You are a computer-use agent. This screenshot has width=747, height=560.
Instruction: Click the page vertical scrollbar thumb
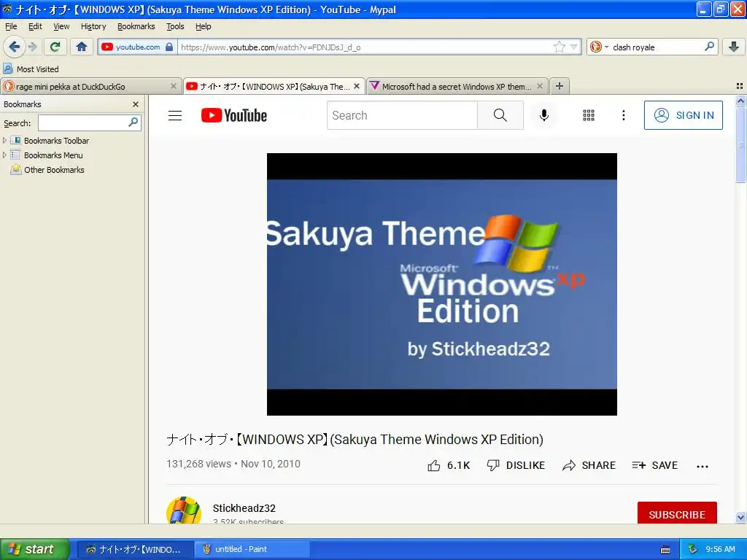[740, 145]
